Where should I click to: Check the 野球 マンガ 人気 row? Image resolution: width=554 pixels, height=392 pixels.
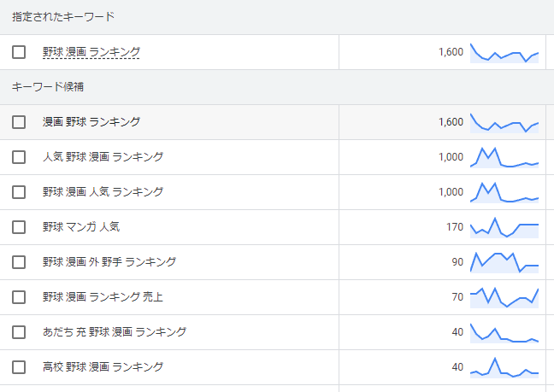19,227
